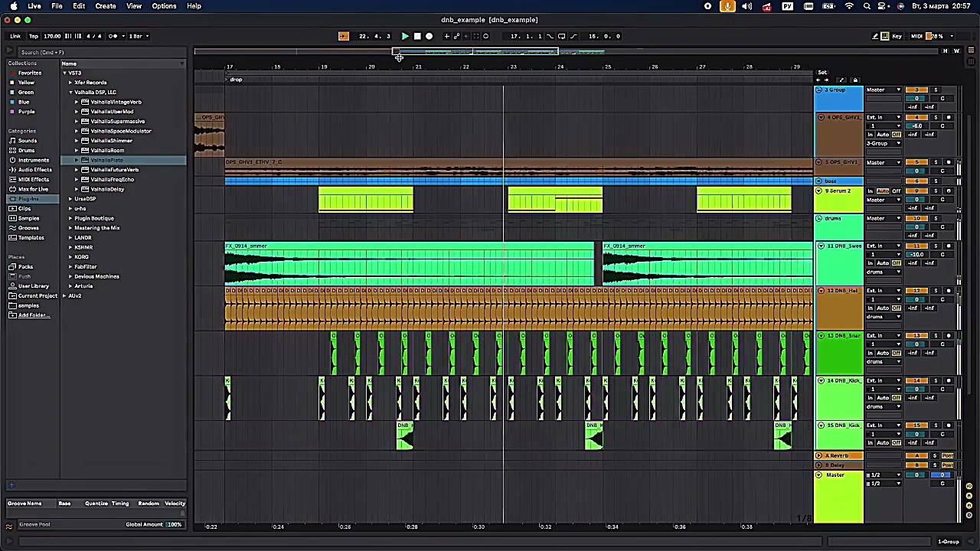Open 3 Group output Master dropdown
980x551 pixels.
click(x=884, y=90)
